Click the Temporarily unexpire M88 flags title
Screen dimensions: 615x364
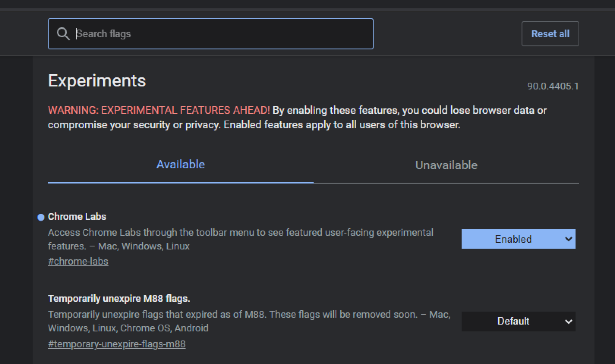(119, 299)
